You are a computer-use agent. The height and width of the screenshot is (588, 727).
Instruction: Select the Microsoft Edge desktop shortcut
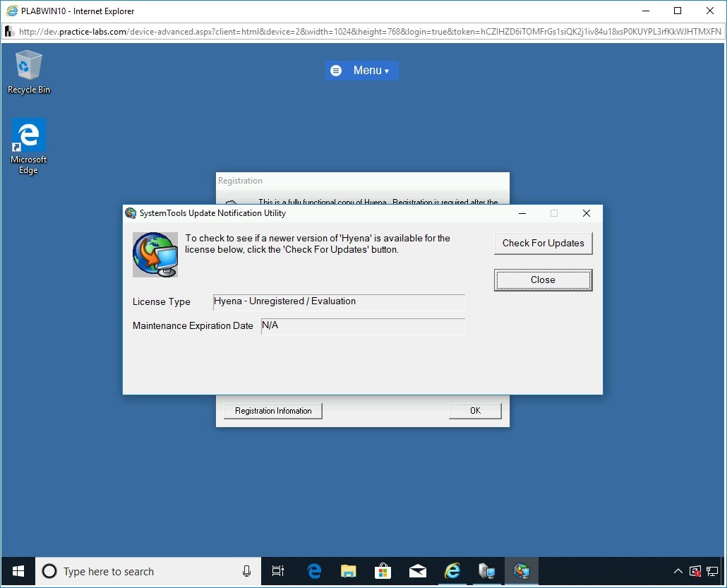(x=29, y=146)
